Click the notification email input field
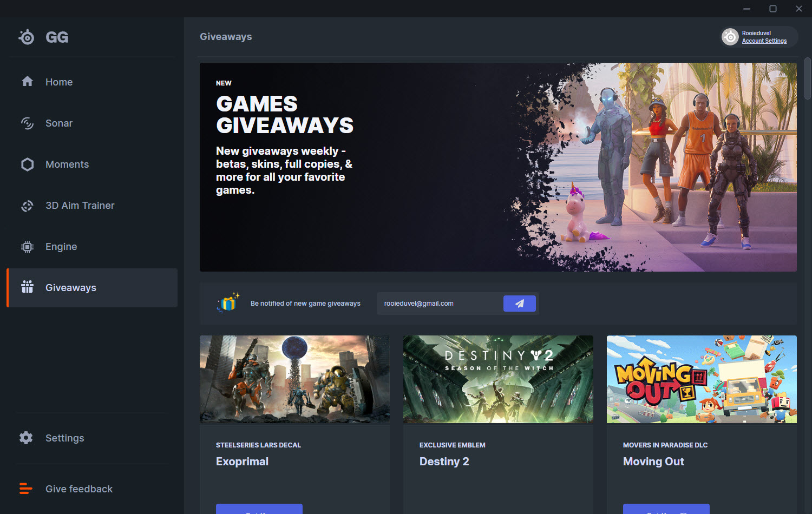Viewport: 812px width, 514px height. click(x=440, y=304)
